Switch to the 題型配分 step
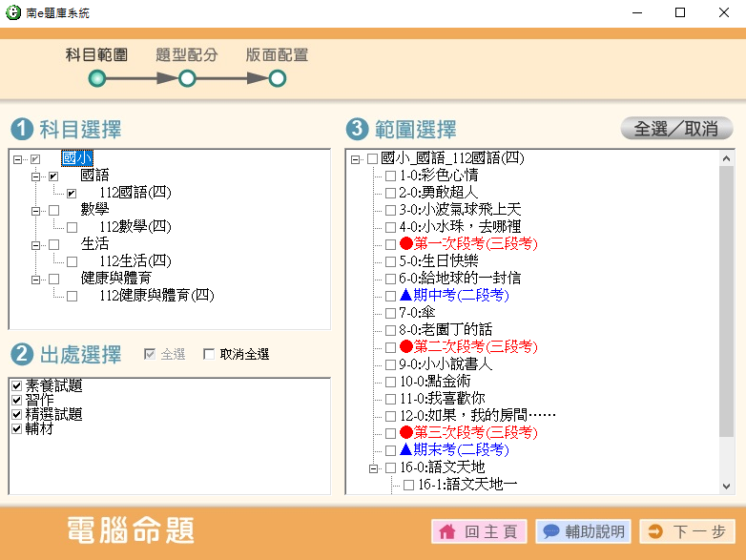This screenshot has width=746, height=560. [187, 54]
